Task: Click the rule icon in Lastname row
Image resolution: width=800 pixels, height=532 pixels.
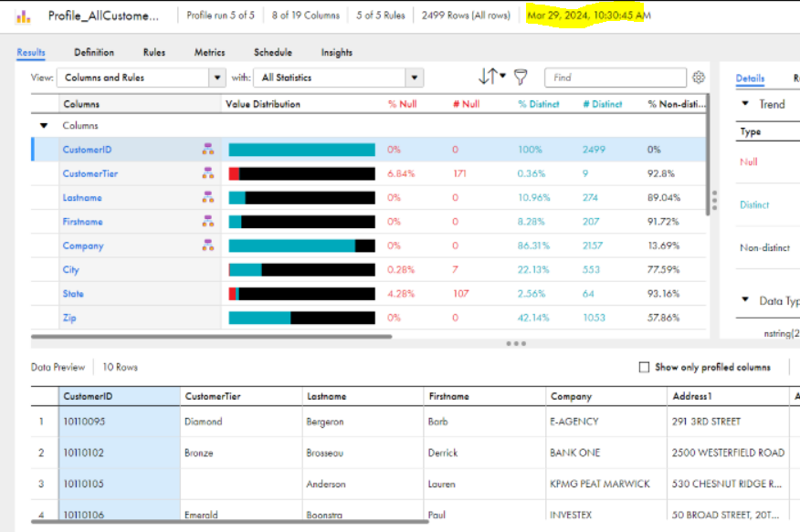Action: (208, 197)
